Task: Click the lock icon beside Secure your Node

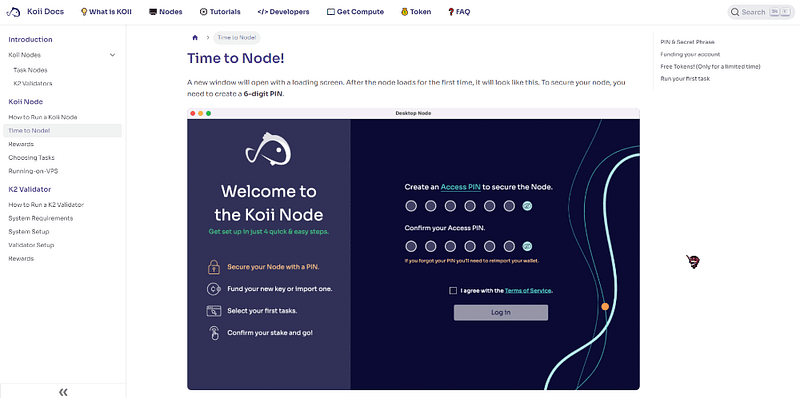Action: (213, 267)
